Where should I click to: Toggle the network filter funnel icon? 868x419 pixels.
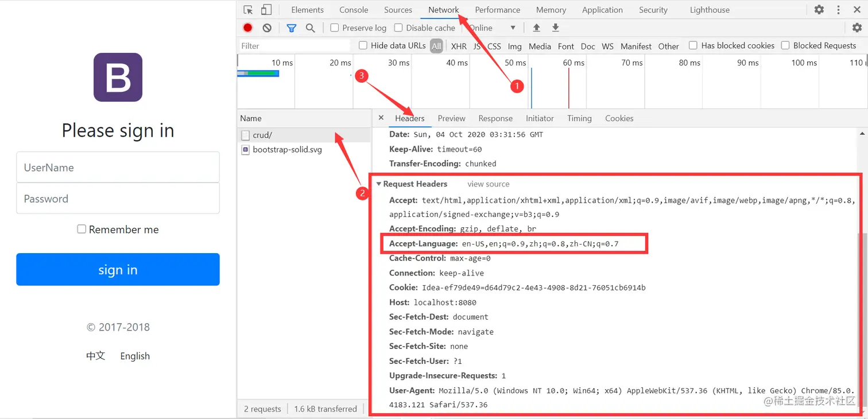pyautogui.click(x=292, y=28)
